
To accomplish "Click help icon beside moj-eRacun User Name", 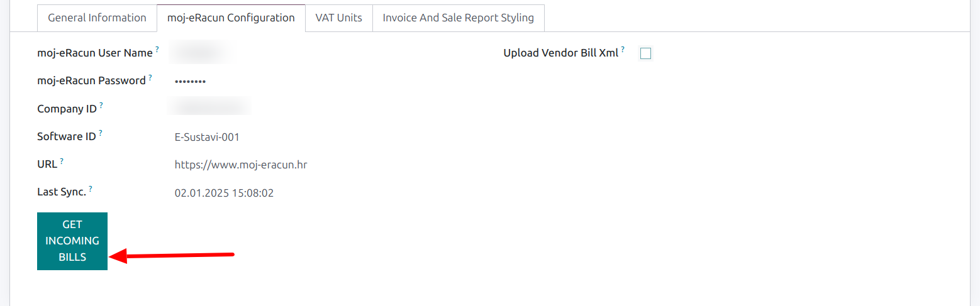I will click(157, 49).
